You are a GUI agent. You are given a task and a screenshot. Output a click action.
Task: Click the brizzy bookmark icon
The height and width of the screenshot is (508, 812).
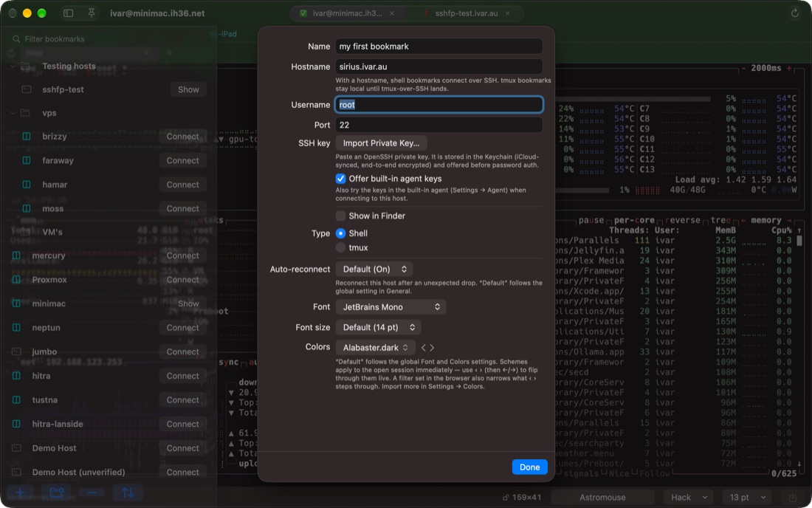pos(27,137)
